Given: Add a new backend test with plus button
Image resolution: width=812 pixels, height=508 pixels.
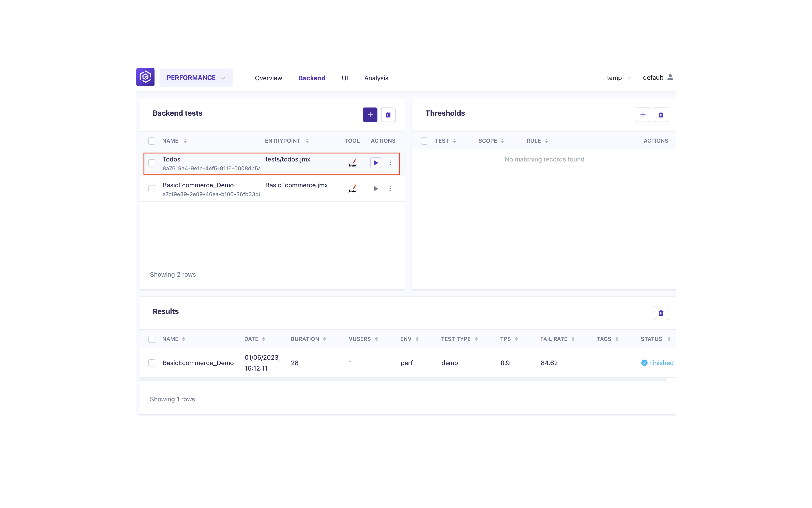Looking at the screenshot, I should point(370,115).
